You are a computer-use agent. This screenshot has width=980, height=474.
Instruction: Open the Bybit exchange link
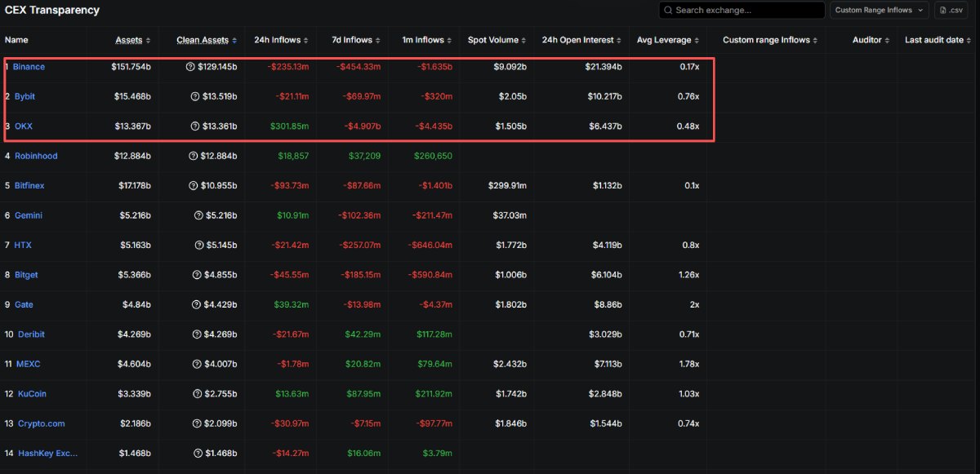(x=24, y=96)
